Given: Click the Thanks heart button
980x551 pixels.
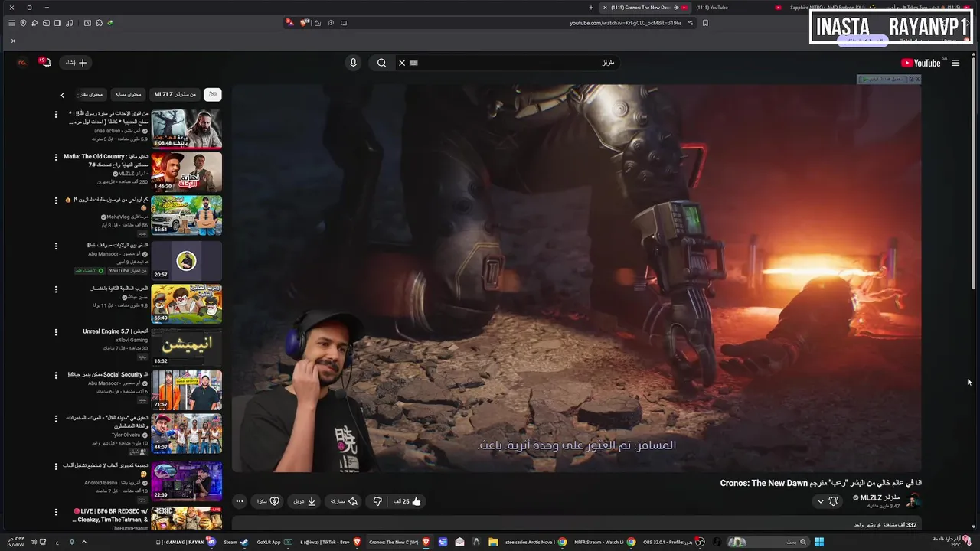Looking at the screenshot, I should [268, 501].
